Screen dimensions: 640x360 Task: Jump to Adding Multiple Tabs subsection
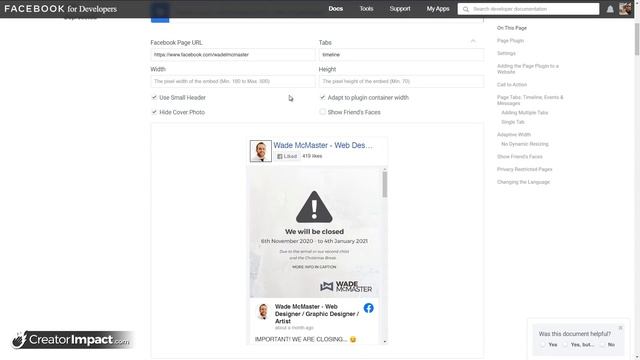coord(524,113)
